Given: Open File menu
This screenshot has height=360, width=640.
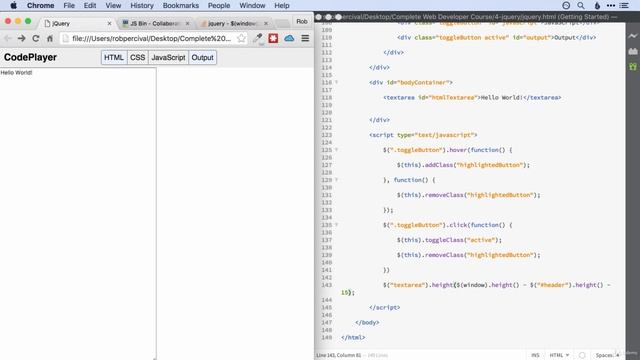Looking at the screenshot, I should coord(69,5).
